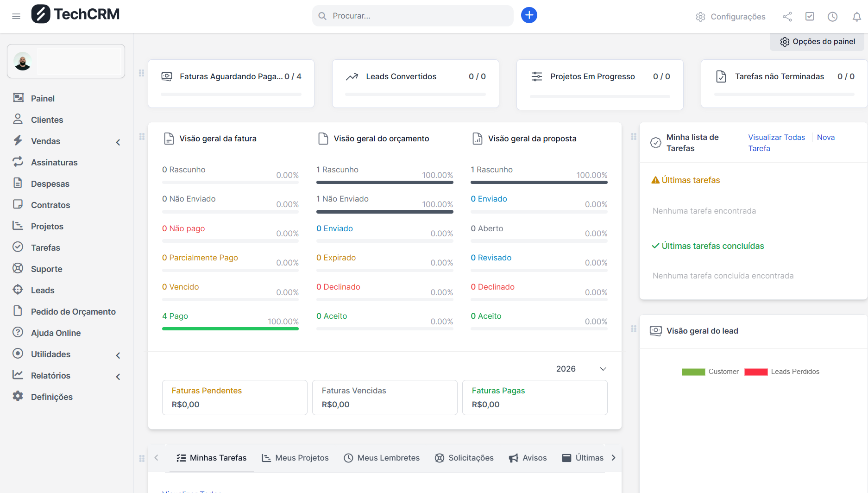Toggle Leads Perdidos legend series
The width and height of the screenshot is (868, 493).
pos(781,372)
